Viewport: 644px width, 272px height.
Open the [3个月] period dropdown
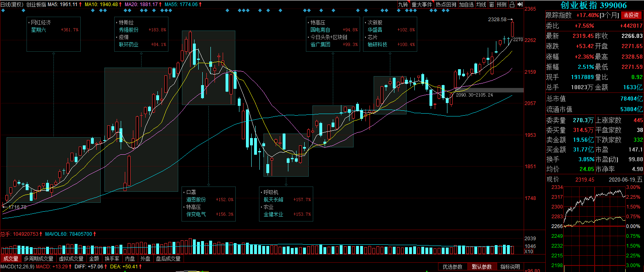point(610,15)
